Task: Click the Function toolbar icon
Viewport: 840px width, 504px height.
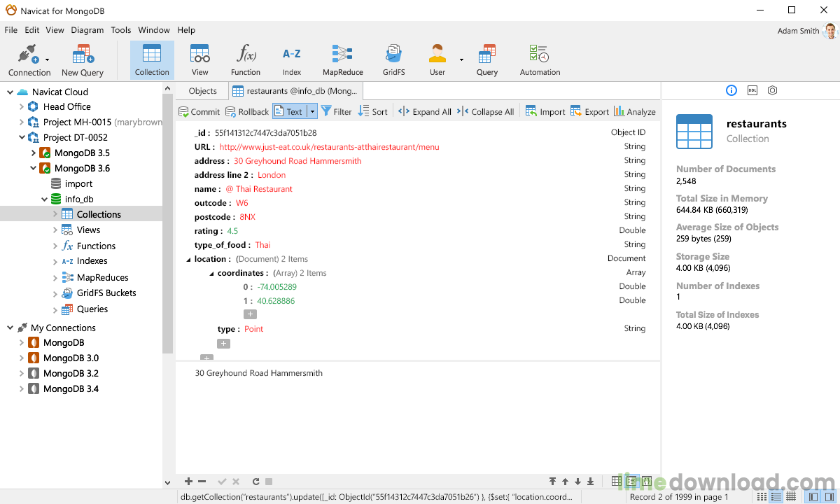Action: click(246, 60)
